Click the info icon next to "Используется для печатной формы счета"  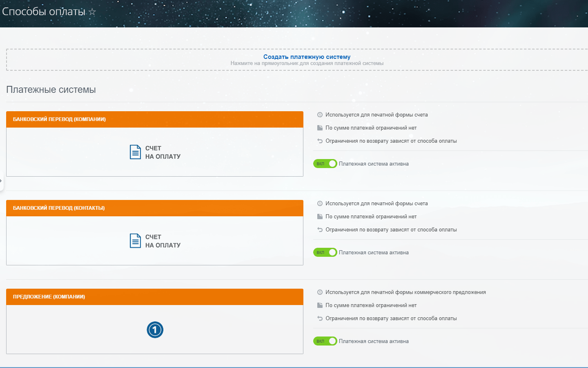(x=319, y=114)
